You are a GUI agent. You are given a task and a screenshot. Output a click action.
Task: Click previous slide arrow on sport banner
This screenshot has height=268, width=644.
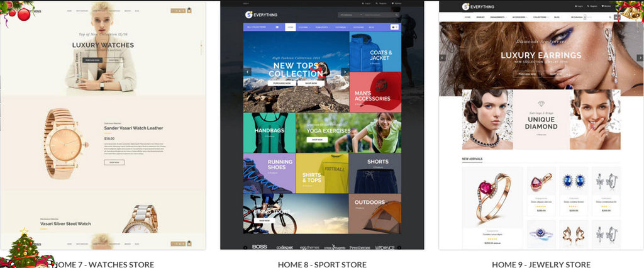247,72
